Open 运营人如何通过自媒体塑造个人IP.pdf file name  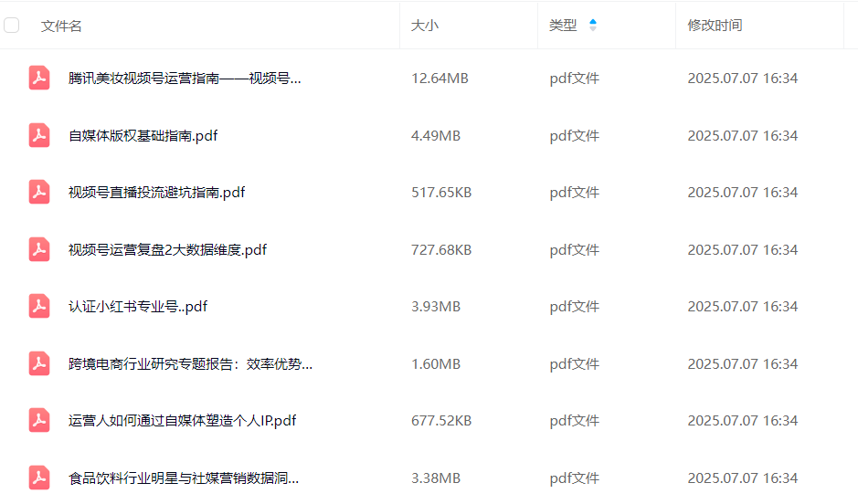point(182,421)
